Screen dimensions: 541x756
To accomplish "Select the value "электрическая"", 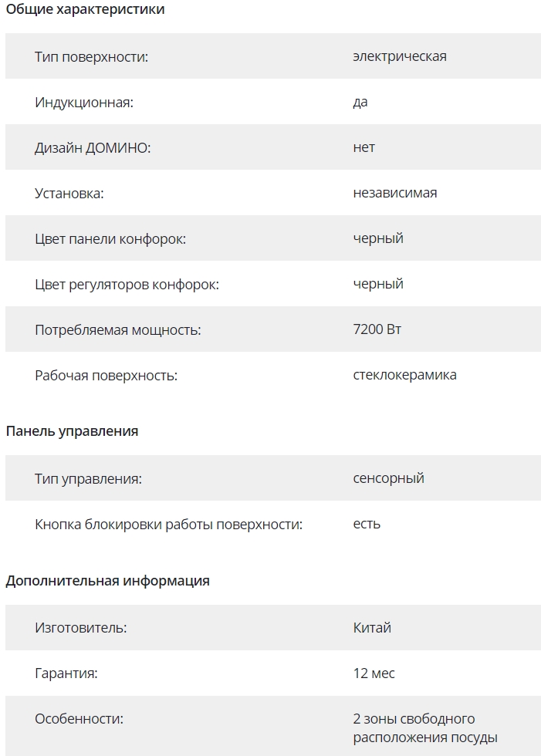I will pyautogui.click(x=400, y=56).
